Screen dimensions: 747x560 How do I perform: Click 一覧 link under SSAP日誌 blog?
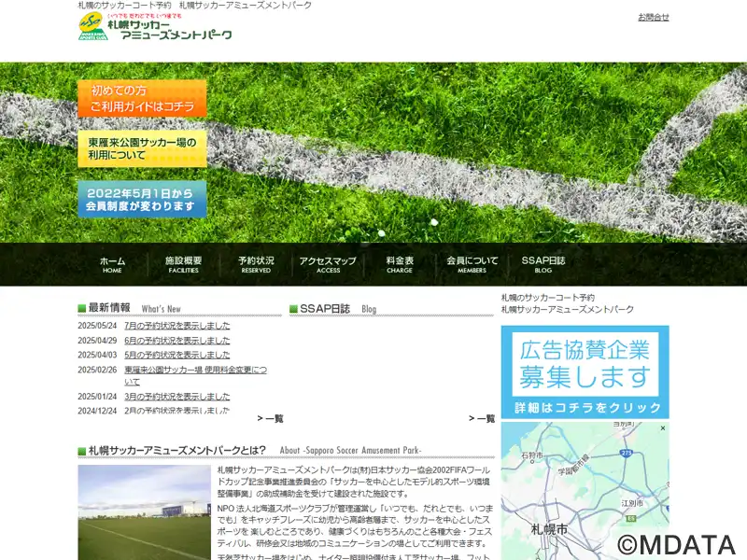pos(482,418)
